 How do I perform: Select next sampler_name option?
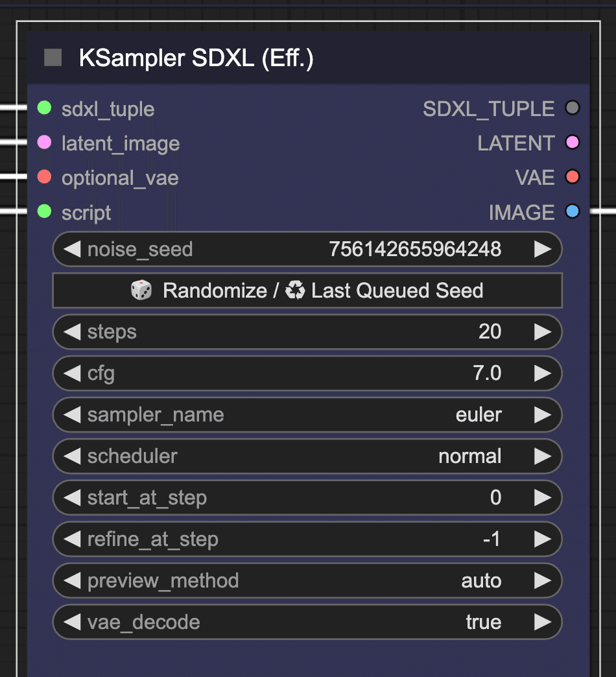(543, 415)
